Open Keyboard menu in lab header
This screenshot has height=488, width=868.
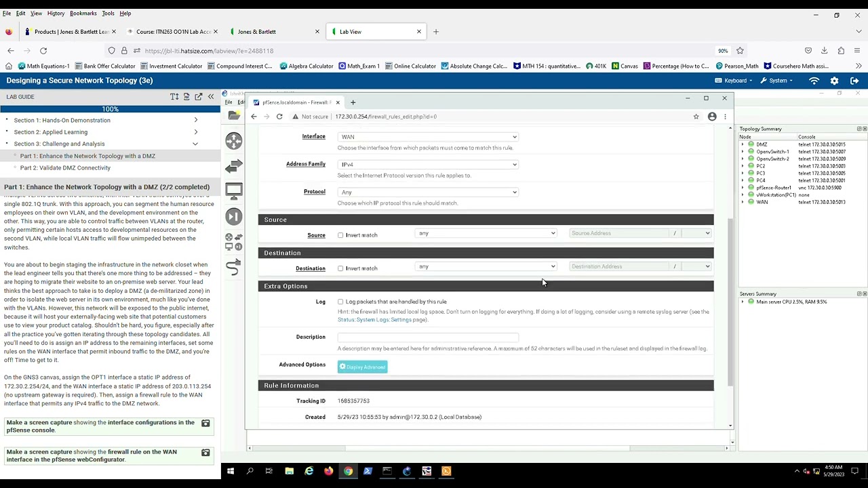click(x=734, y=81)
